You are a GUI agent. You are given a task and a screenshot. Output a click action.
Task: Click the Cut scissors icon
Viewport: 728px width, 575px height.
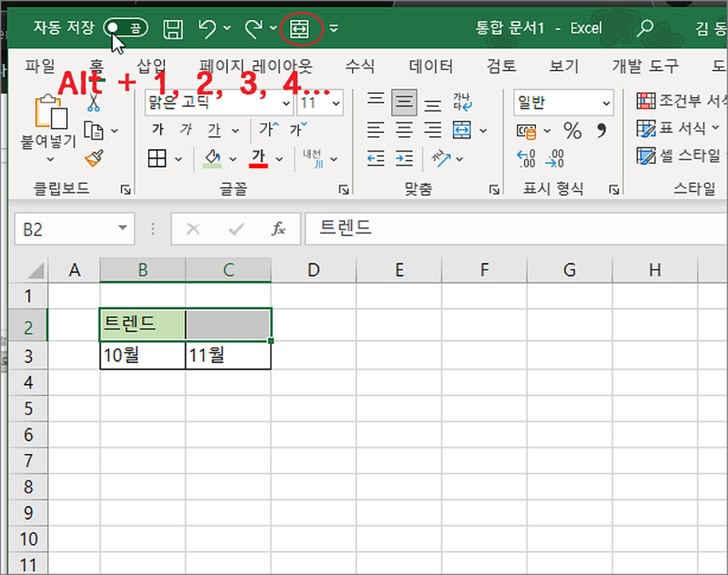click(x=93, y=102)
